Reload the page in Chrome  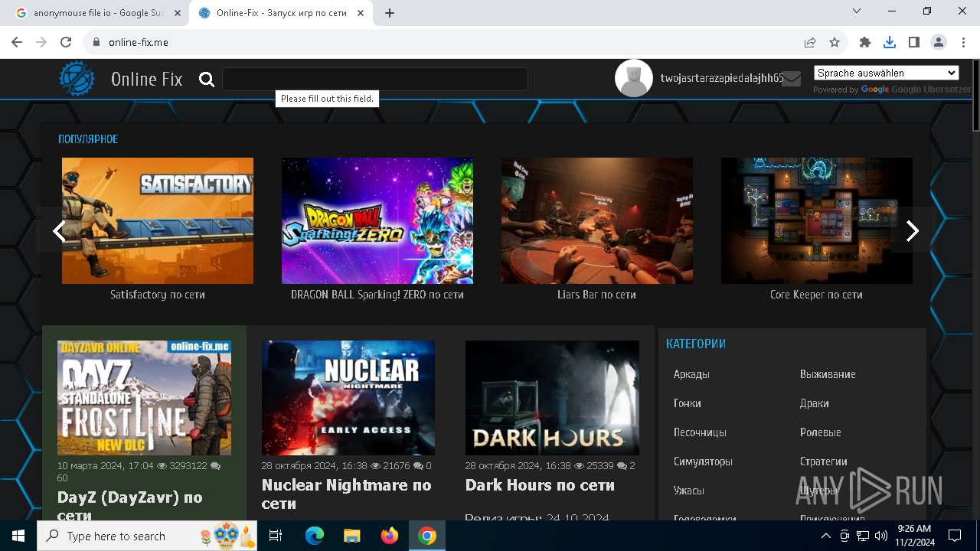coord(66,42)
